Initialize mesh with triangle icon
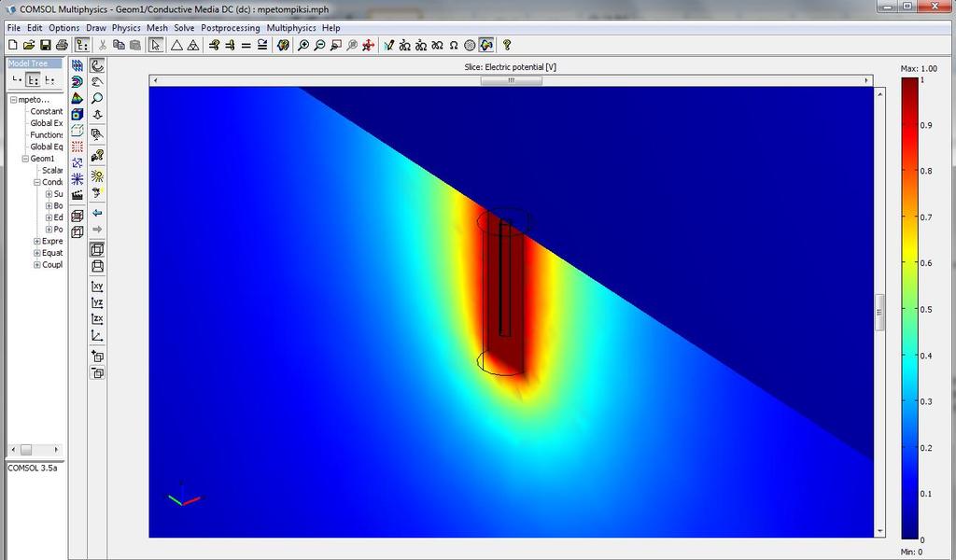956x560 pixels. point(176,45)
